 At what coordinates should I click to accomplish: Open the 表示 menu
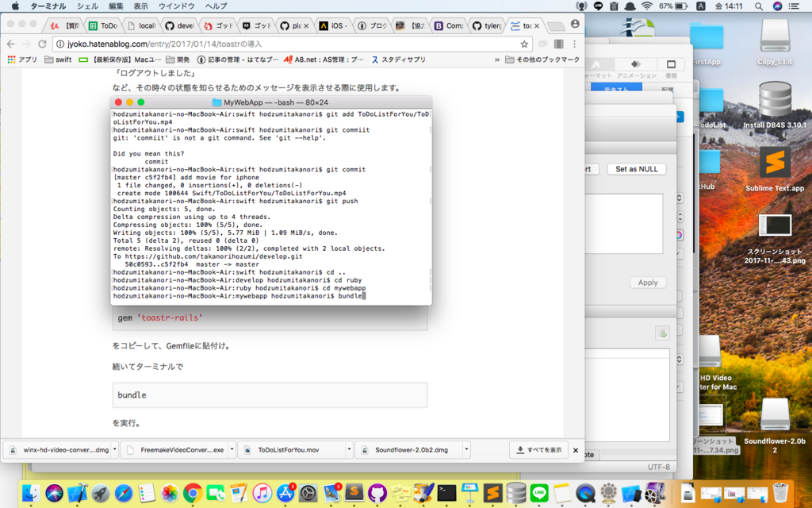pyautogui.click(x=141, y=6)
